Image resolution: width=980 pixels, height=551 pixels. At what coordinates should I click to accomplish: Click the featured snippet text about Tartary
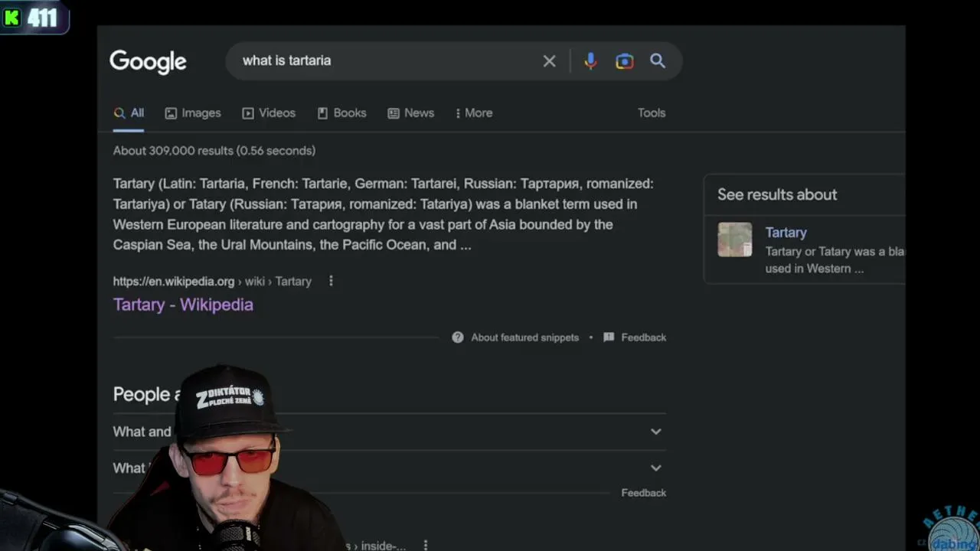[x=384, y=214]
